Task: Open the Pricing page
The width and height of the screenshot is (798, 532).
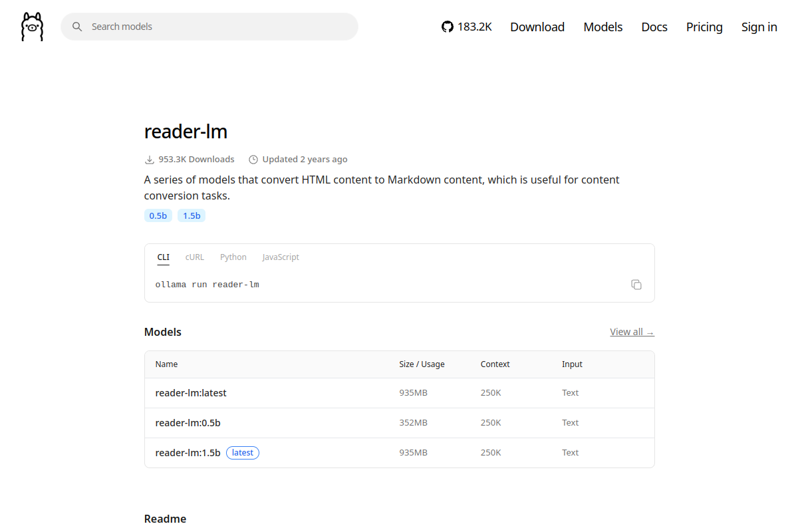Action: tap(704, 27)
